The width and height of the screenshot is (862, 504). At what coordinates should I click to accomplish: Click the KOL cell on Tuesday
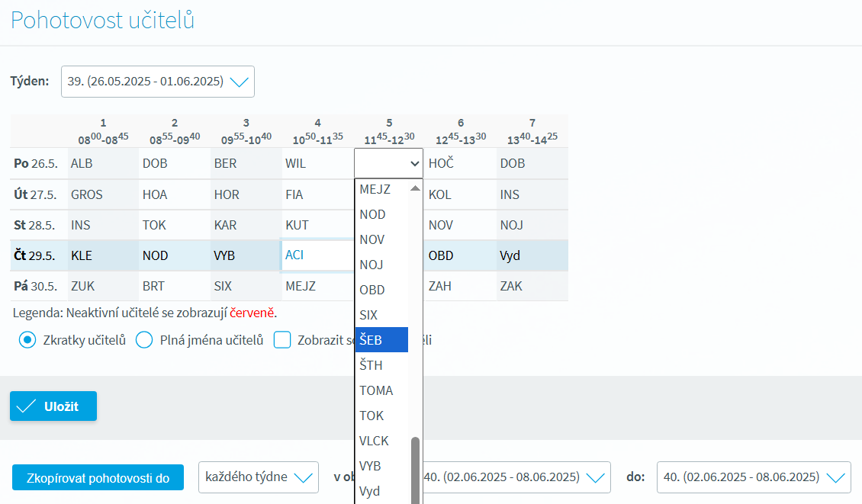point(461,194)
